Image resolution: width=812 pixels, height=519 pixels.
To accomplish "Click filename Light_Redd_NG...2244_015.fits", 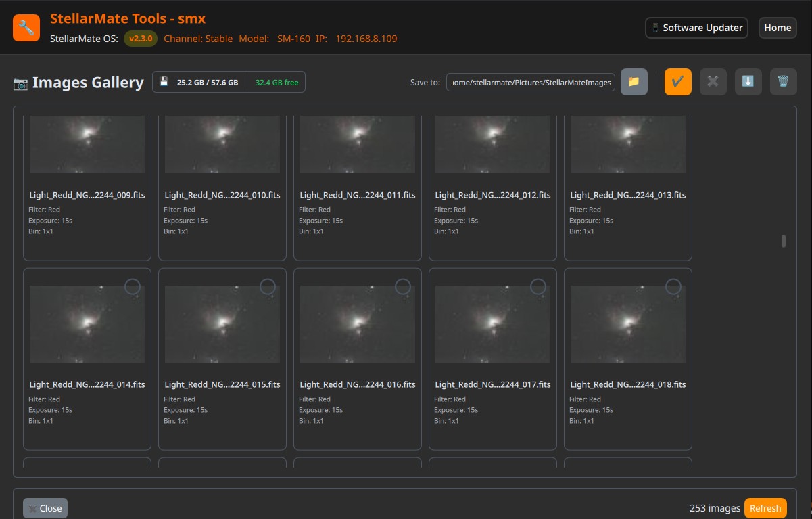I will (x=222, y=384).
